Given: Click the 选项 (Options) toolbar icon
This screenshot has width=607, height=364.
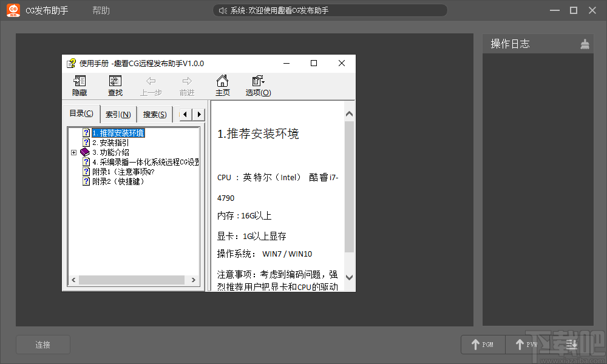Looking at the screenshot, I should point(257,85).
